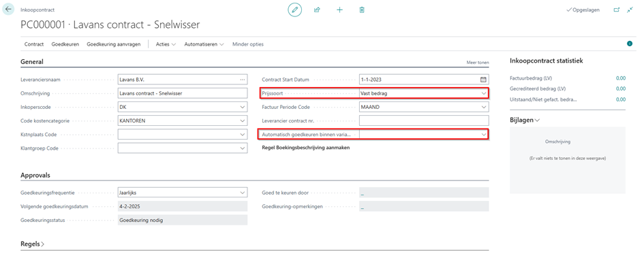Click the pencil edit icon
Image resolution: width=644 pixels, height=258 pixels.
tap(294, 10)
